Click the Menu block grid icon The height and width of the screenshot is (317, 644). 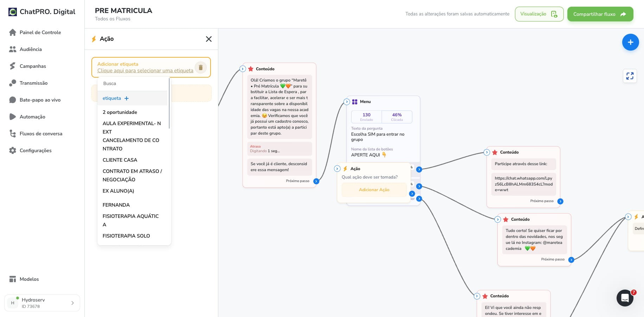(355, 102)
